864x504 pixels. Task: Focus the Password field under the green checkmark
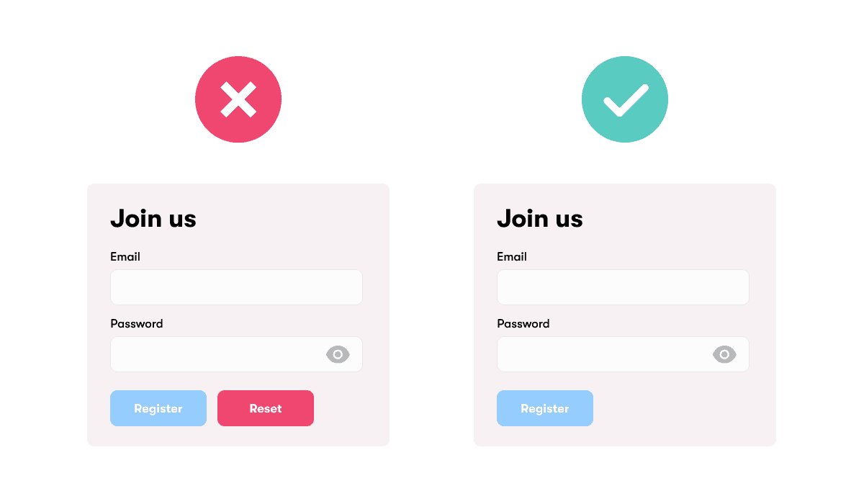[603, 354]
